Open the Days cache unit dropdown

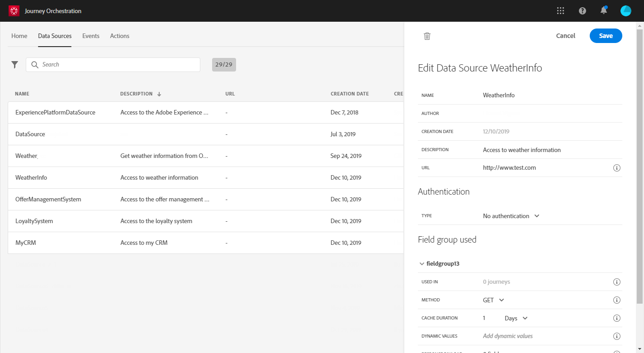point(516,318)
